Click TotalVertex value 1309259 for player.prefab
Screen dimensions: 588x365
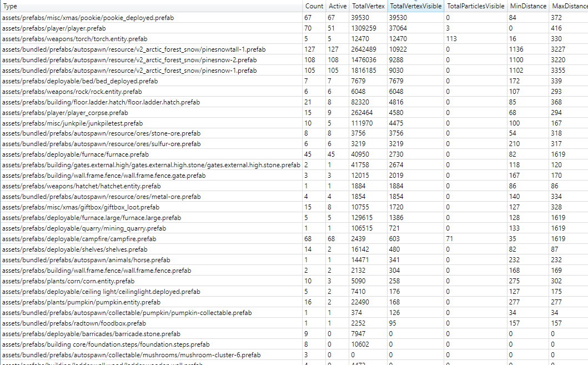[x=364, y=28]
